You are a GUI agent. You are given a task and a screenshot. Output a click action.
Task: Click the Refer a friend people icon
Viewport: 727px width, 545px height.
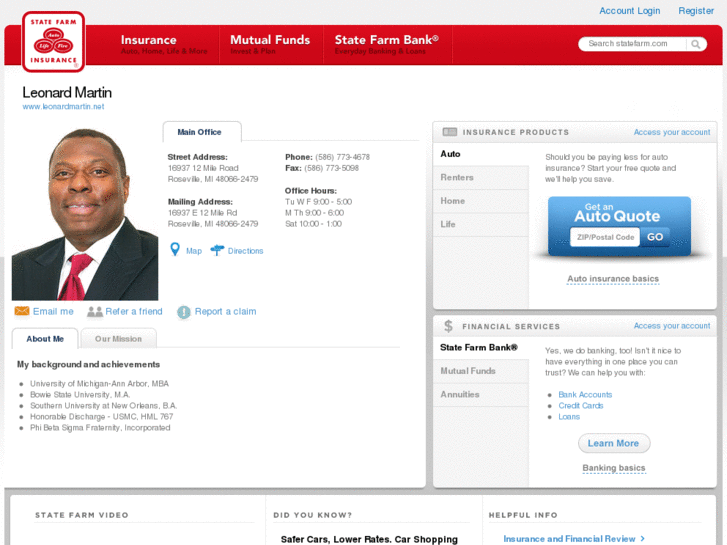(x=95, y=311)
